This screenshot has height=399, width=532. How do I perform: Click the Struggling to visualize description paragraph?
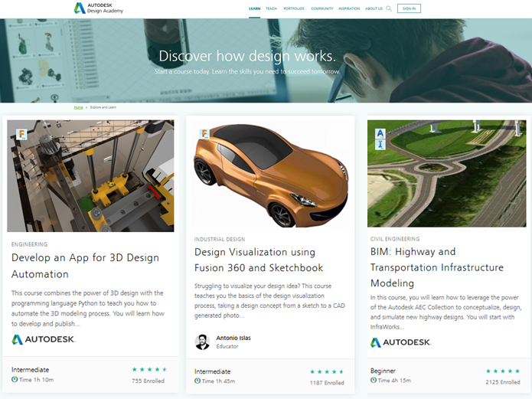(x=269, y=301)
